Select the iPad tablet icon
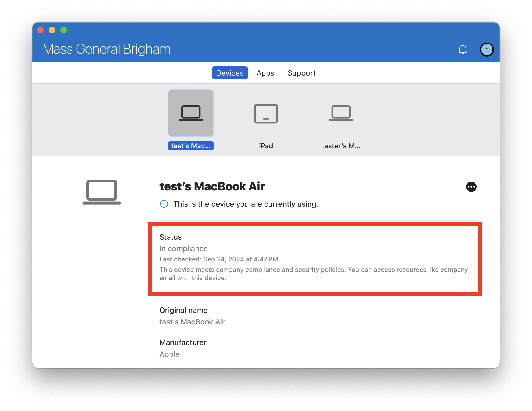 tap(266, 114)
